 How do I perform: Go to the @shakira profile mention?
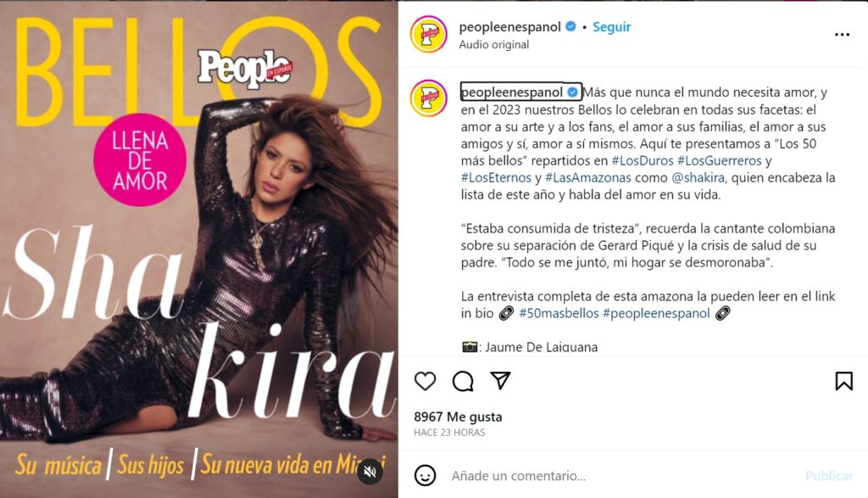click(x=698, y=178)
